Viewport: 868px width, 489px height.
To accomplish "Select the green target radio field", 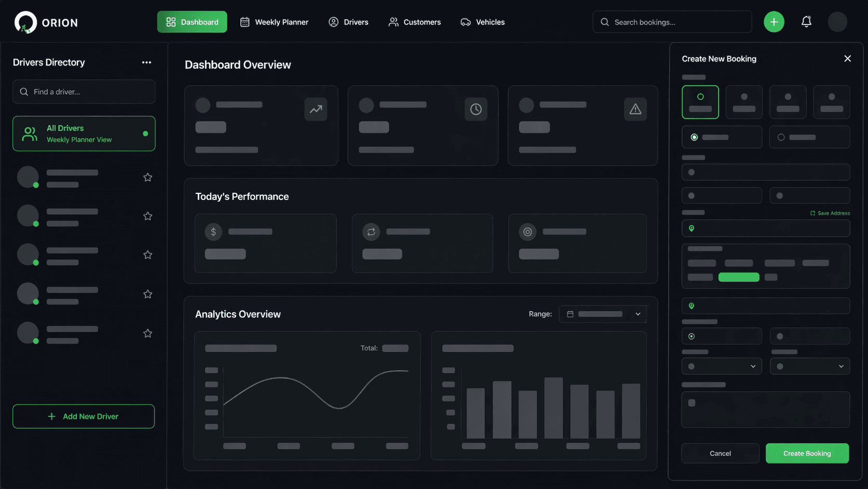I will click(x=722, y=336).
